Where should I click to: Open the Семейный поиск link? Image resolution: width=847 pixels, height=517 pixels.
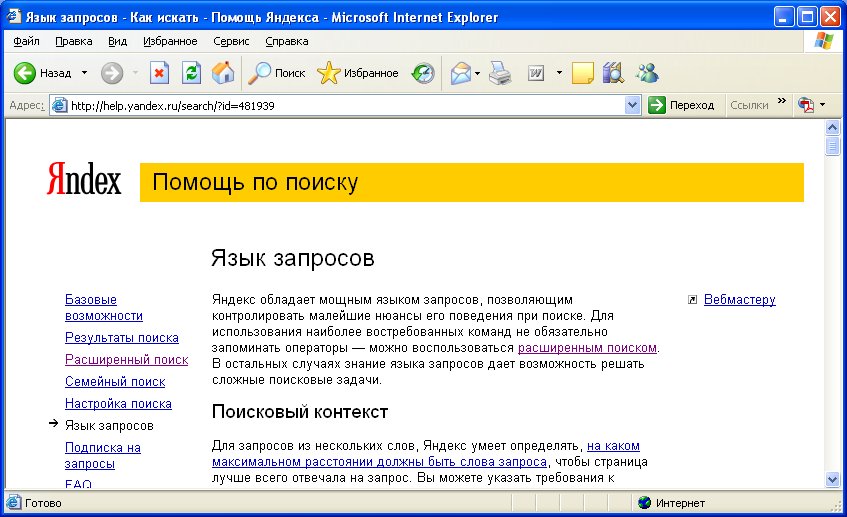[115, 382]
